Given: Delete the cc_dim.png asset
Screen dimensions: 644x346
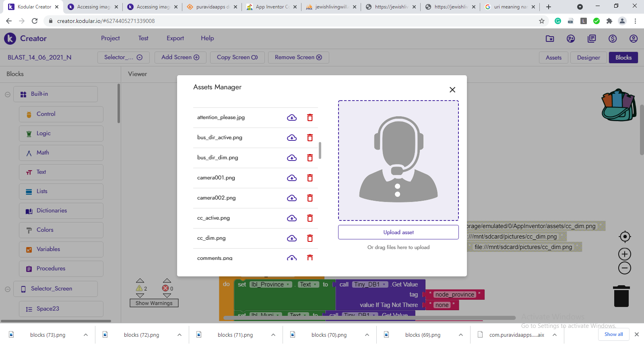Looking at the screenshot, I should point(310,238).
